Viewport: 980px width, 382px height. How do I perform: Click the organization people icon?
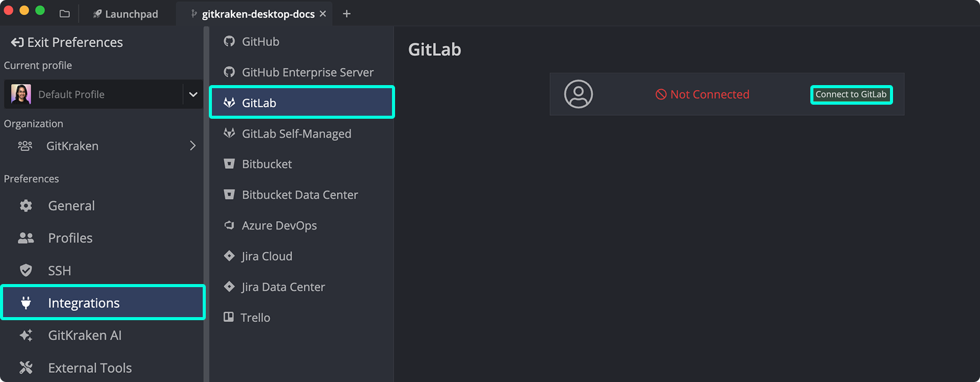tap(25, 146)
